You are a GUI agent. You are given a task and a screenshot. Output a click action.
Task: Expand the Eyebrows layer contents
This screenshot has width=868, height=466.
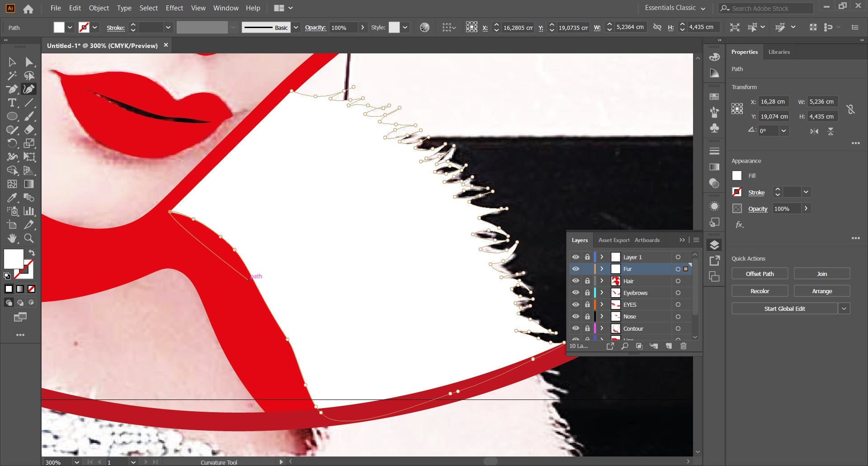coord(602,293)
